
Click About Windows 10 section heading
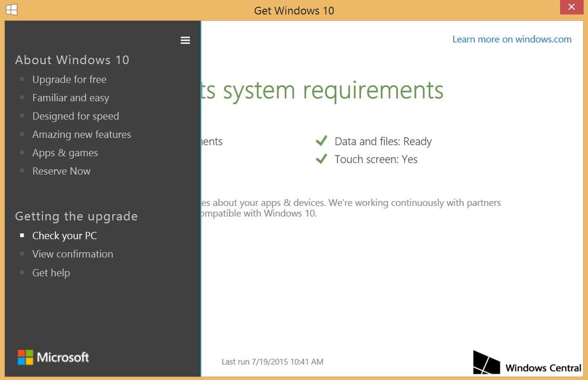click(72, 60)
